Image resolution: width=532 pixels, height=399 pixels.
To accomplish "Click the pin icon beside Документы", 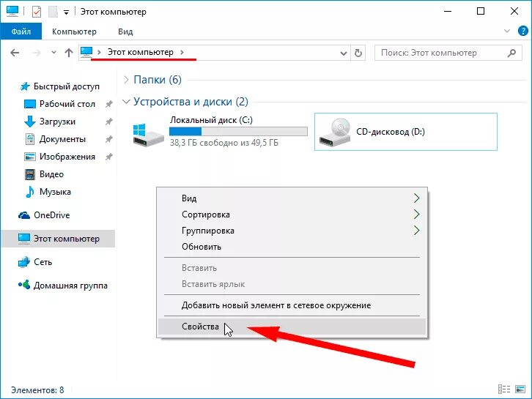I will pos(109,139).
